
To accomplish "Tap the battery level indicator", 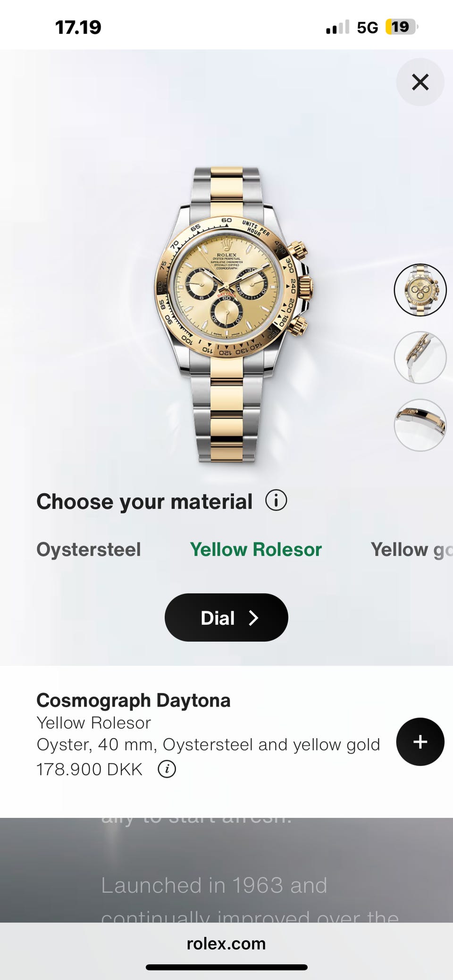I will click(x=402, y=27).
